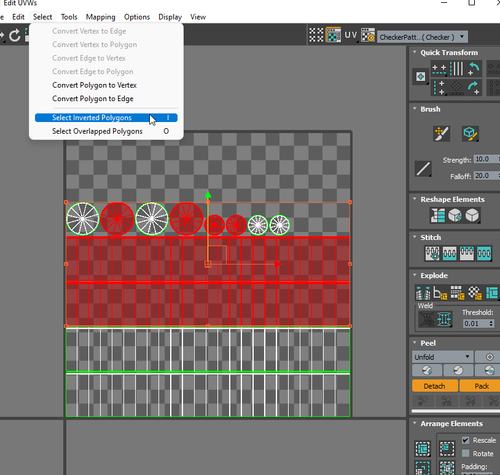
Task: Click align horizontally to pivot icon
Action: (439, 69)
